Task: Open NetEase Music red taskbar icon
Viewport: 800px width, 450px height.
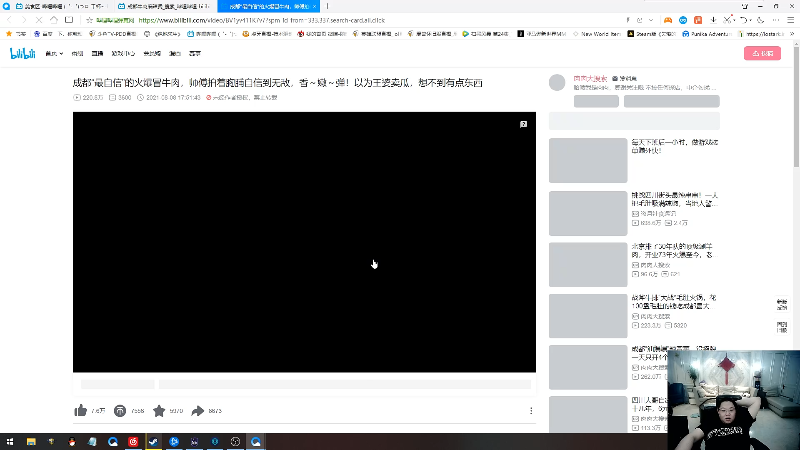Action: click(x=133, y=442)
